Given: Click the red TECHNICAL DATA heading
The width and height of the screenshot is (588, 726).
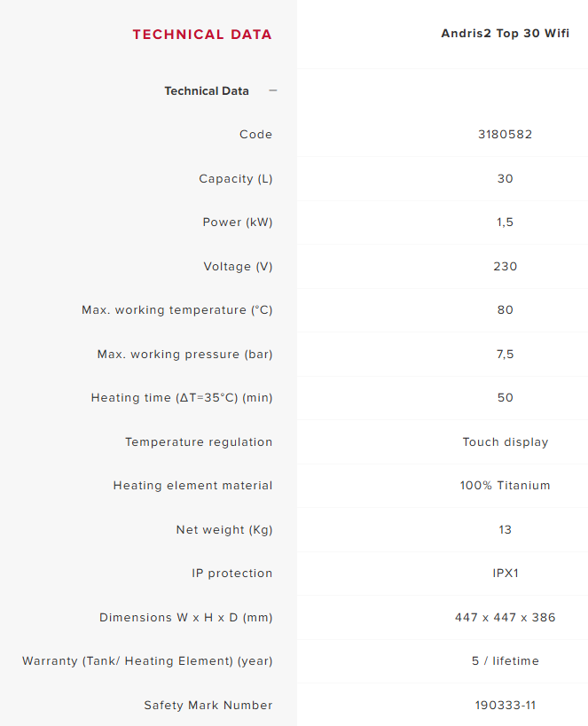Looking at the screenshot, I should coord(202,35).
